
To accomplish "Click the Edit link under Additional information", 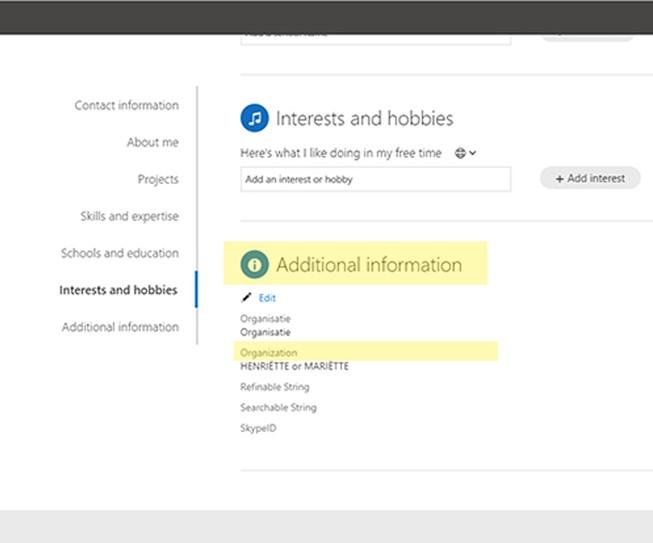I will (267, 298).
